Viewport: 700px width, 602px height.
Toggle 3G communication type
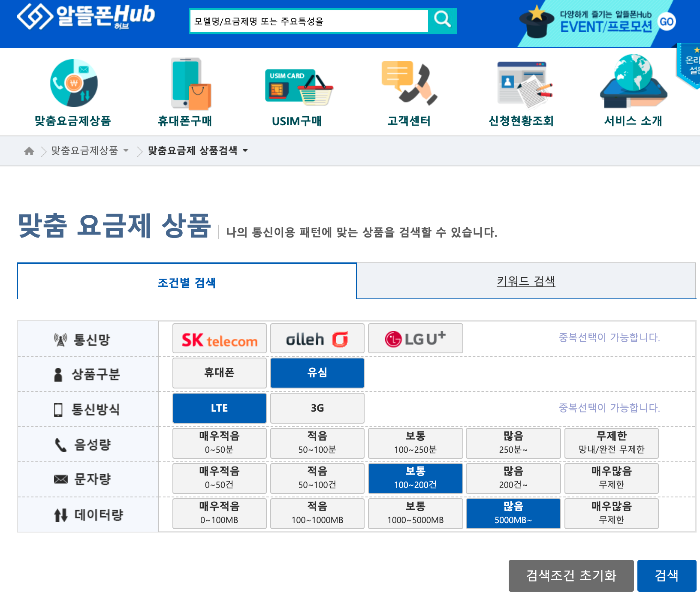(317, 408)
